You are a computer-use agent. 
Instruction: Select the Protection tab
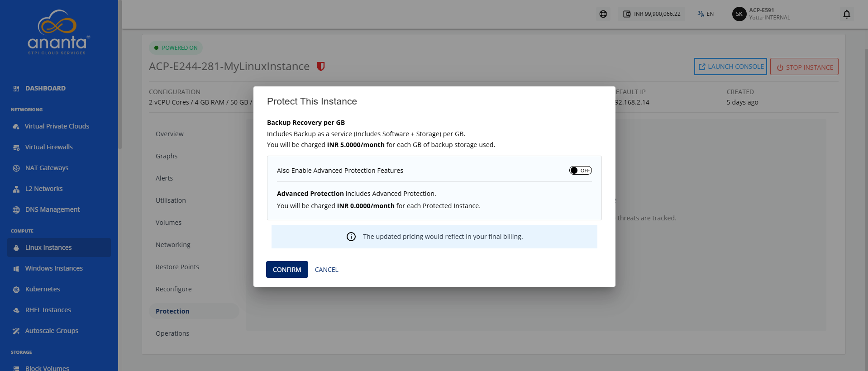(194, 311)
